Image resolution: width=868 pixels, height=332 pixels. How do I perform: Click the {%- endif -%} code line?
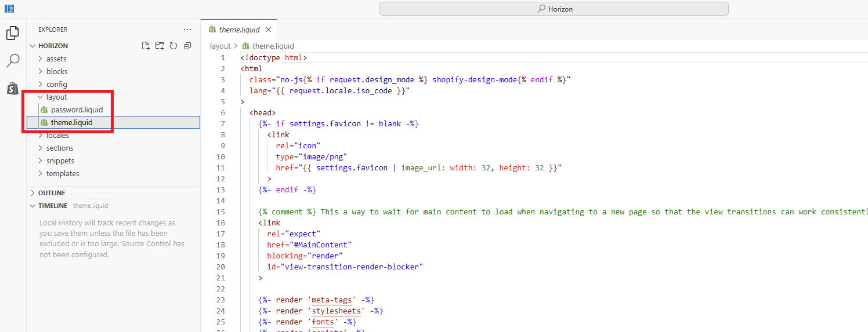tap(287, 190)
